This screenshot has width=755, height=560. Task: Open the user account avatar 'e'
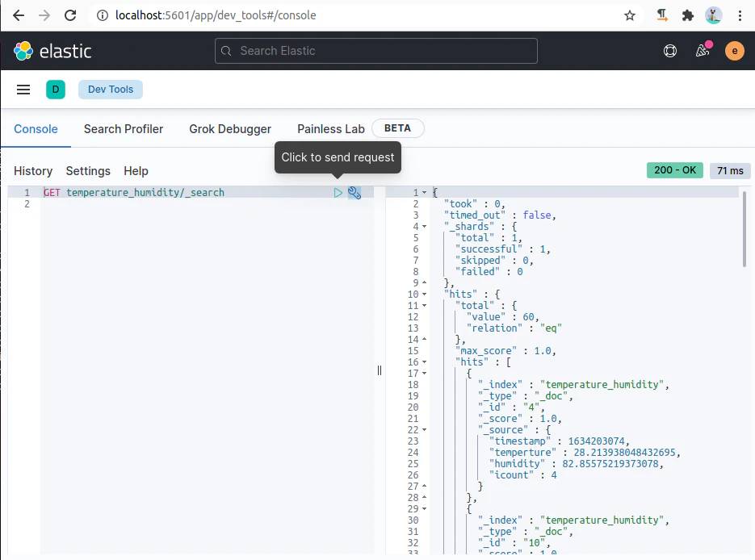pos(735,51)
